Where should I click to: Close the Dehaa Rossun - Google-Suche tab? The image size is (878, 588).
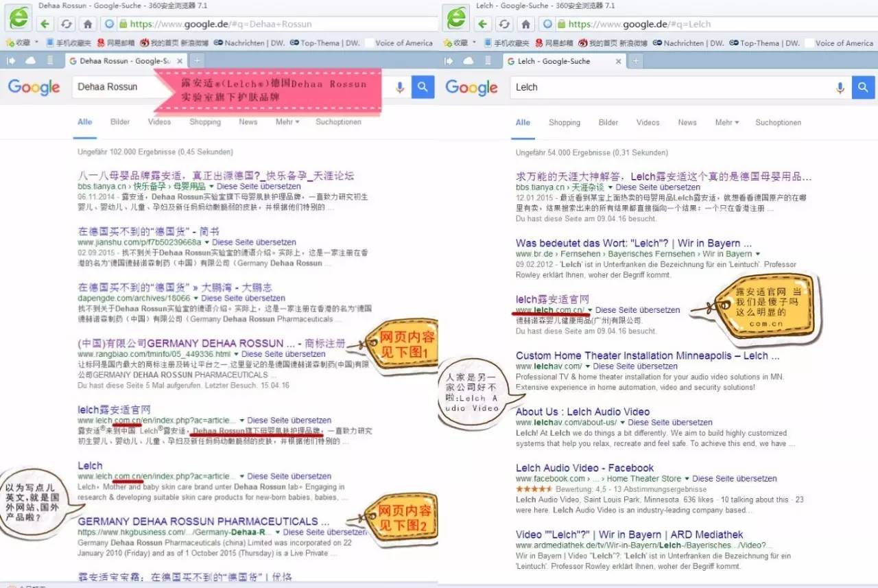click(178, 61)
